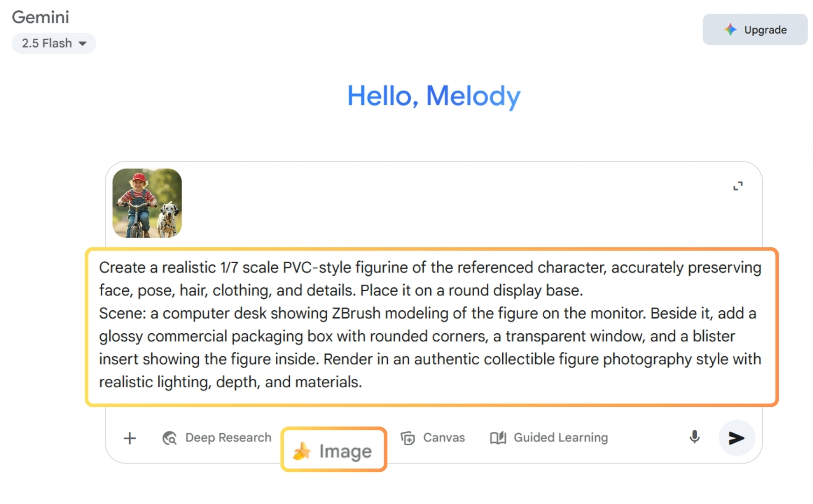Click the arrow beside 2.5 Flash
The image size is (813, 504).
83,43
